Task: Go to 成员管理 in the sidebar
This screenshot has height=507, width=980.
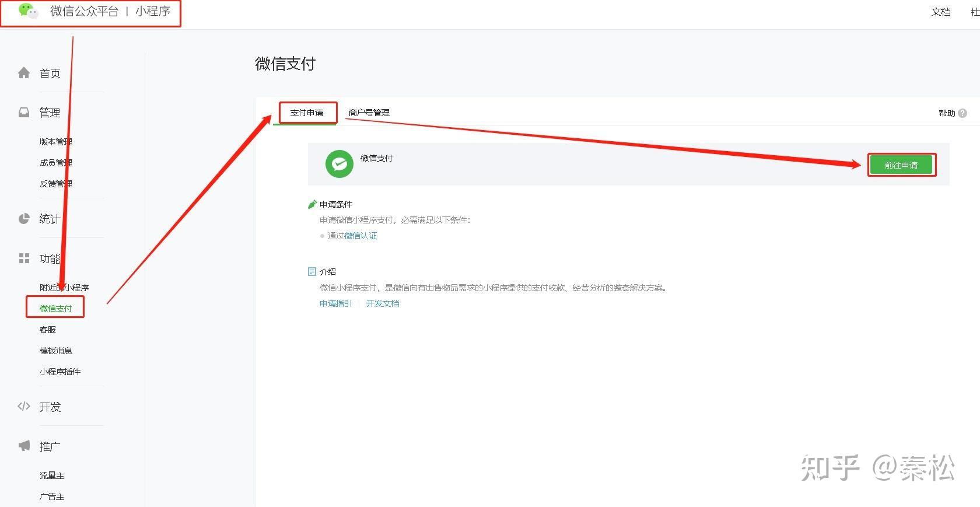Action: click(x=56, y=163)
